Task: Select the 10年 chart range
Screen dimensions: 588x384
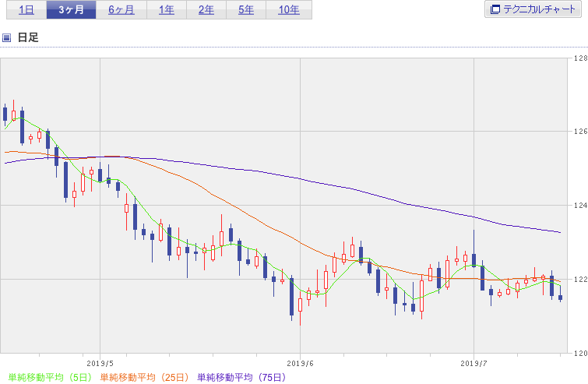Action: click(289, 10)
